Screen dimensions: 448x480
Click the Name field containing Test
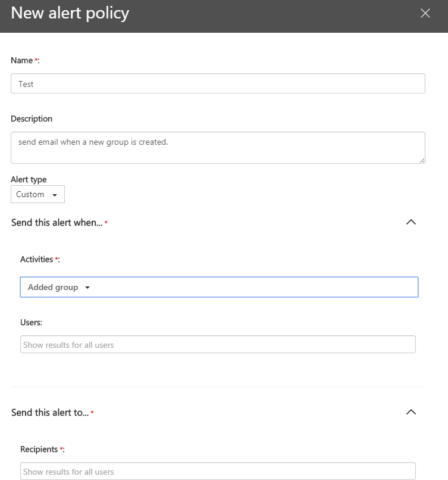coord(218,83)
